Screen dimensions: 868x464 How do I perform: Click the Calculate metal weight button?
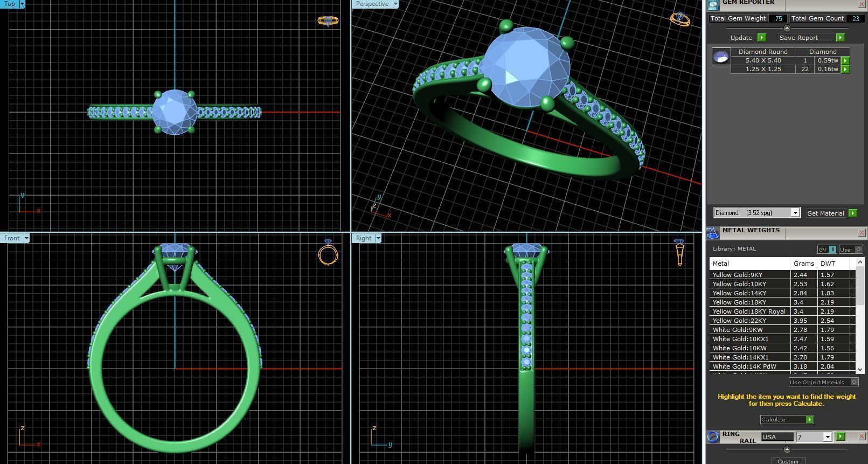pos(787,419)
